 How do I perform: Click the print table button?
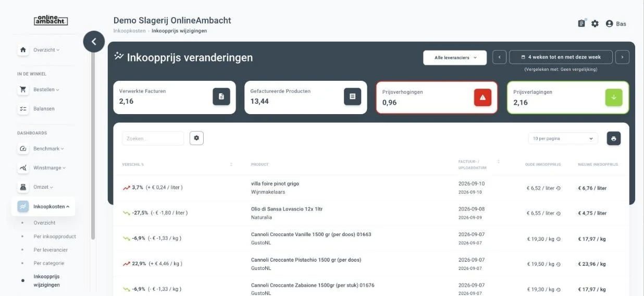614,139
